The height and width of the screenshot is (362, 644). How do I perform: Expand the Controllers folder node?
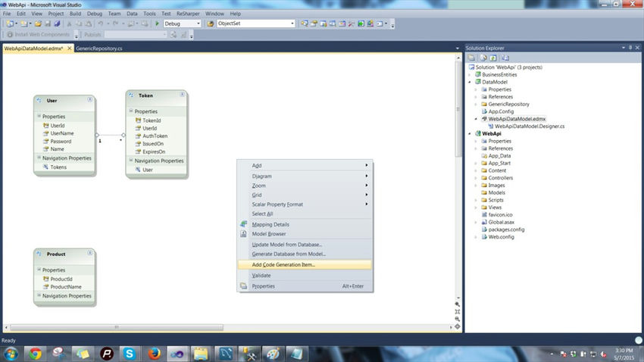(x=477, y=178)
